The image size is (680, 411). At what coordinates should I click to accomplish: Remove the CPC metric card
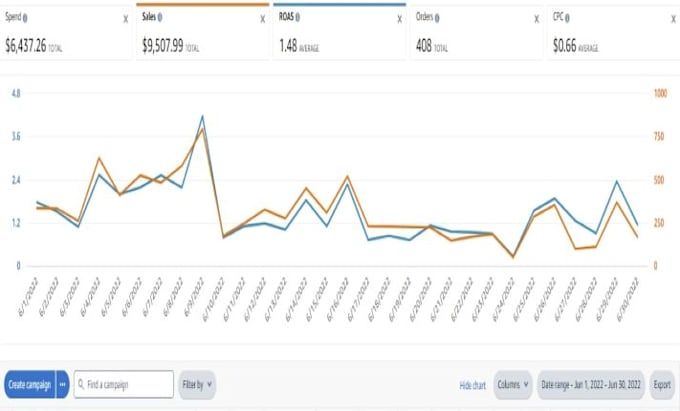pos(674,19)
